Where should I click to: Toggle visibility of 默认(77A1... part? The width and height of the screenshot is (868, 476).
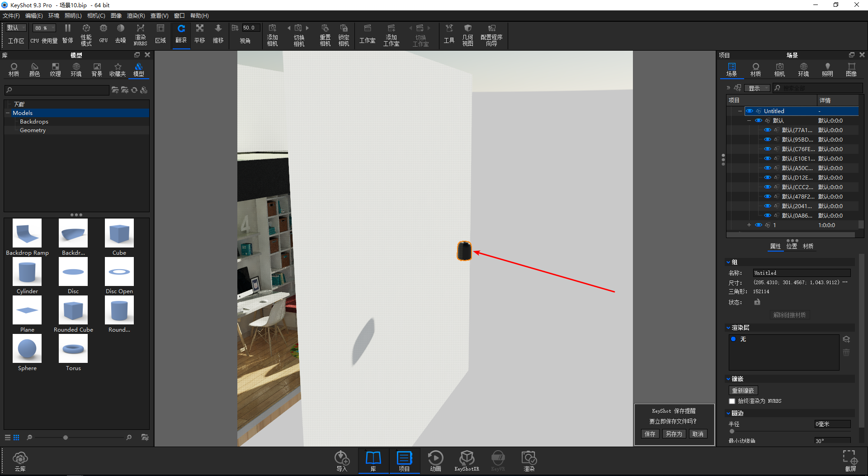[768, 130]
